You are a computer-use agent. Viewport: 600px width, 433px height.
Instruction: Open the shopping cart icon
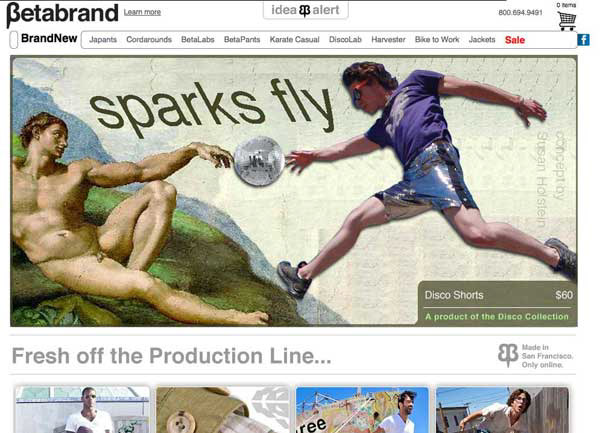pyautogui.click(x=567, y=21)
